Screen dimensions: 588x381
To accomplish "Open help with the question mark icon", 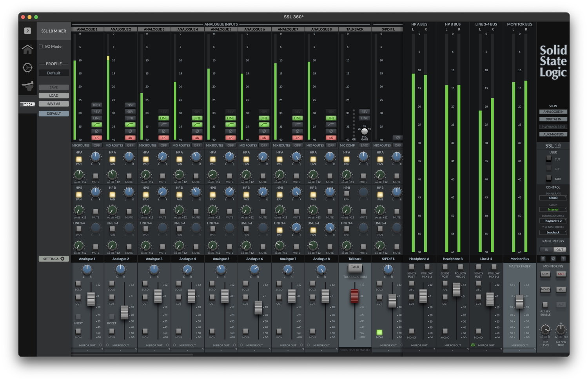I will 563,259.
